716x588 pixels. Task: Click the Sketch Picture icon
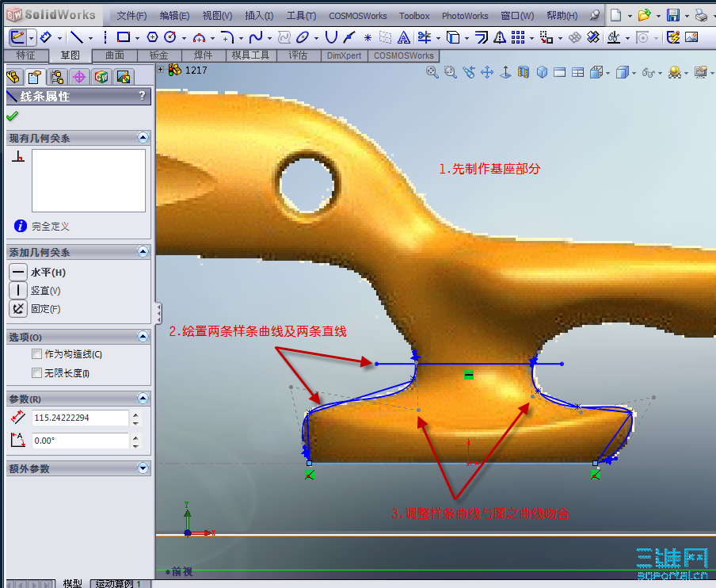691,37
